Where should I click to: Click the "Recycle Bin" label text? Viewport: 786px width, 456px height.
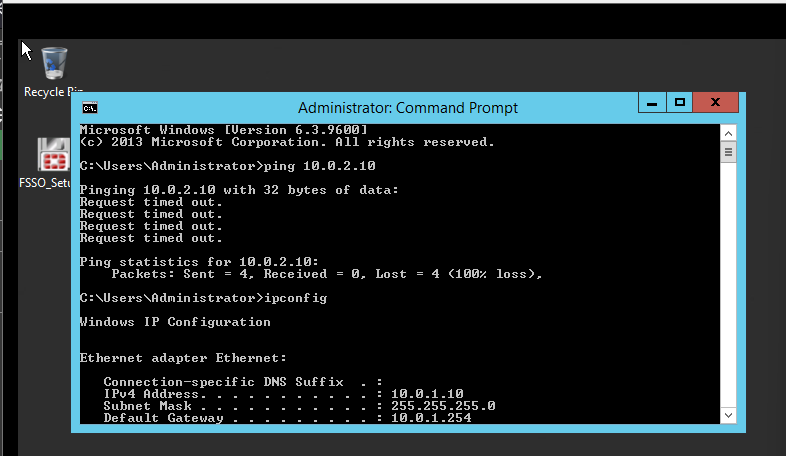[53, 92]
